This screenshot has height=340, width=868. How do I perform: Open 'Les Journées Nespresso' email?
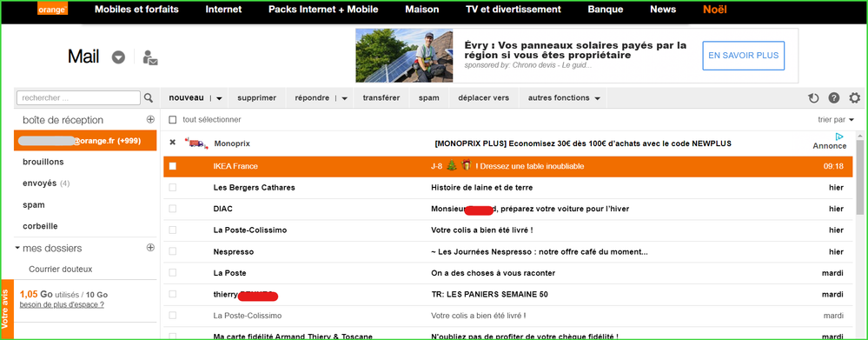[540, 251]
